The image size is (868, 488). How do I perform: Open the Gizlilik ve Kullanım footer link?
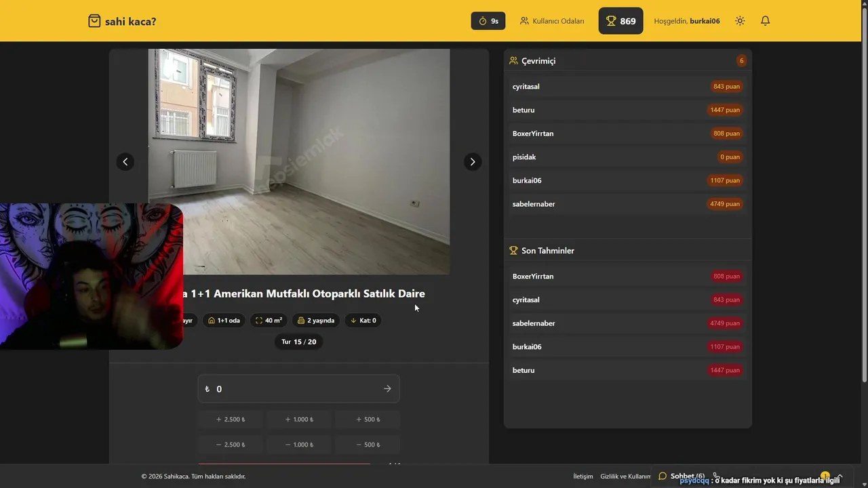626,476
